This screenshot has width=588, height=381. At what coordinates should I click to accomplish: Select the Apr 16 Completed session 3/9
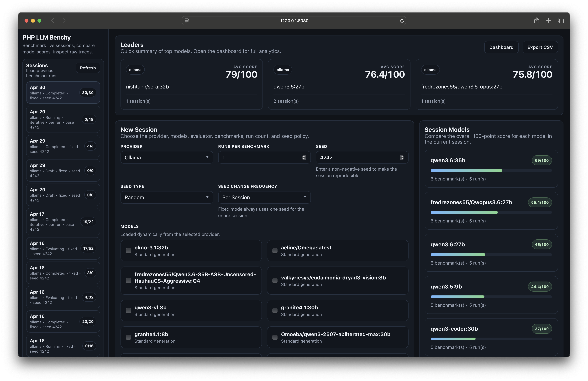pos(63,273)
